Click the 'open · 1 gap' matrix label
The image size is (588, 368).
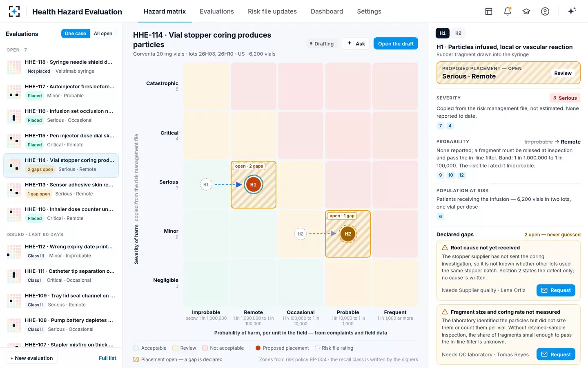(x=342, y=216)
